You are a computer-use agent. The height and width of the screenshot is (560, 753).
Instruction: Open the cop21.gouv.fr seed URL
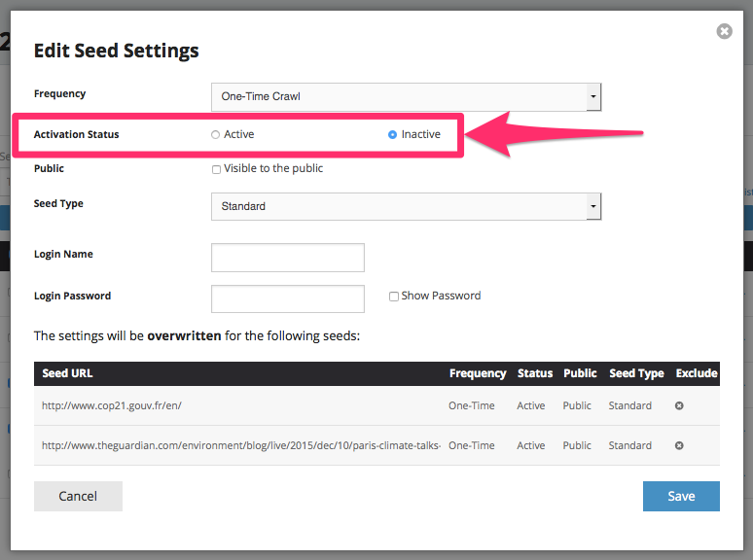click(x=112, y=405)
